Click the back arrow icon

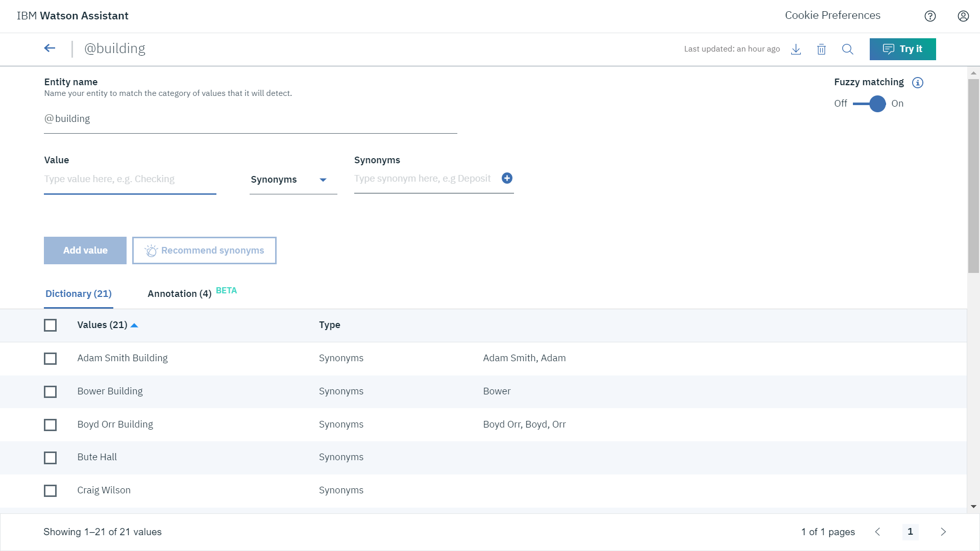50,48
